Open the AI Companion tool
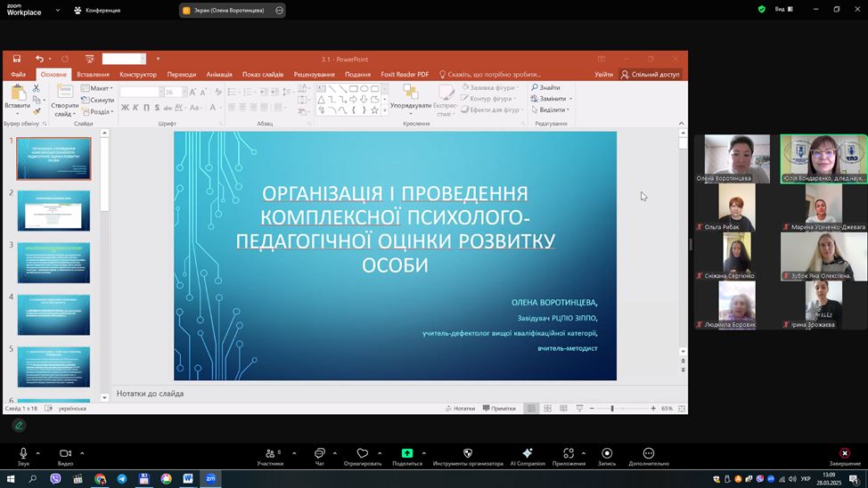This screenshot has height=488, width=868. tap(528, 453)
